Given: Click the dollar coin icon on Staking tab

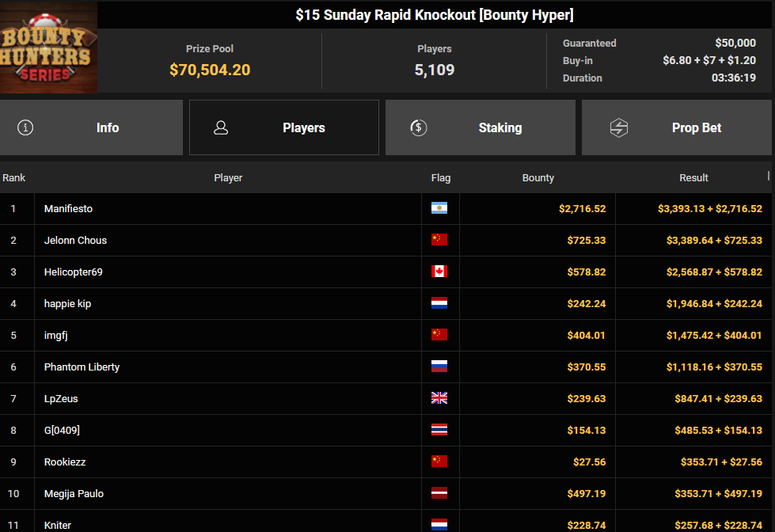Looking at the screenshot, I should click(419, 127).
